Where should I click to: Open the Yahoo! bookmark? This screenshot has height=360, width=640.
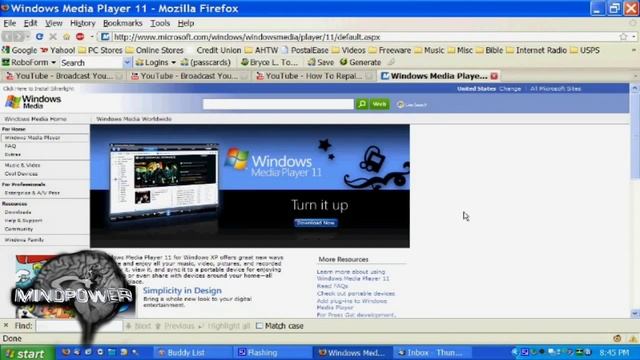(x=58, y=50)
